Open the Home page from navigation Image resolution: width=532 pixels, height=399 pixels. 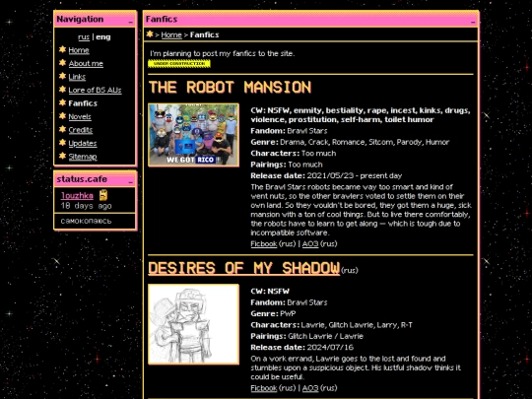coord(79,50)
